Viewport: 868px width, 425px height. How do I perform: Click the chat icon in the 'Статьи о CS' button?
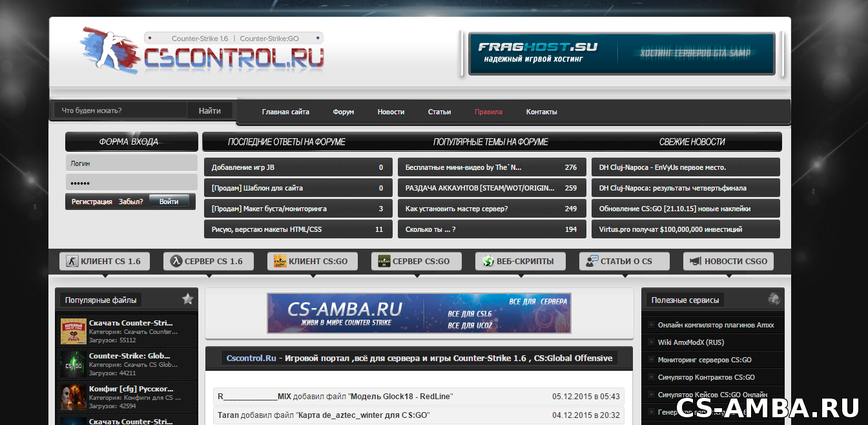pyautogui.click(x=592, y=262)
